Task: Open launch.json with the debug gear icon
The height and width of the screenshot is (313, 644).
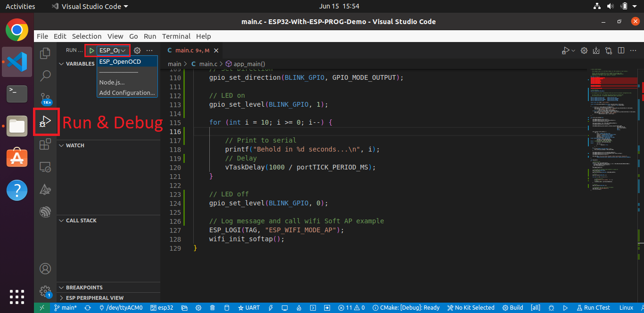Action: (x=137, y=50)
